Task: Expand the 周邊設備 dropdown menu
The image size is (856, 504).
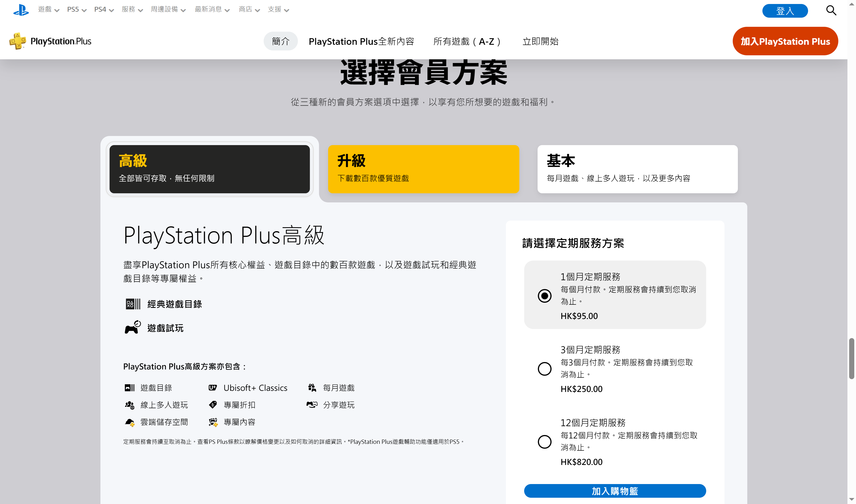Action: 168,9
